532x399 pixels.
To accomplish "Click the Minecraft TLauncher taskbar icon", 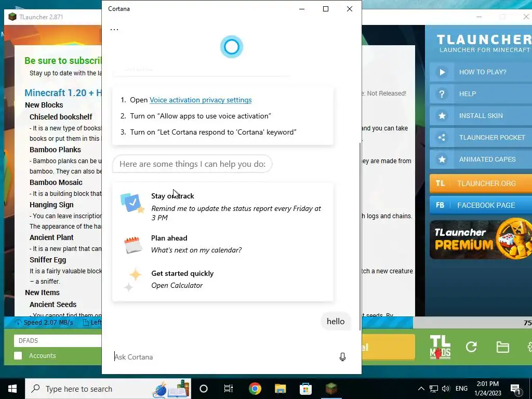I will click(331, 389).
